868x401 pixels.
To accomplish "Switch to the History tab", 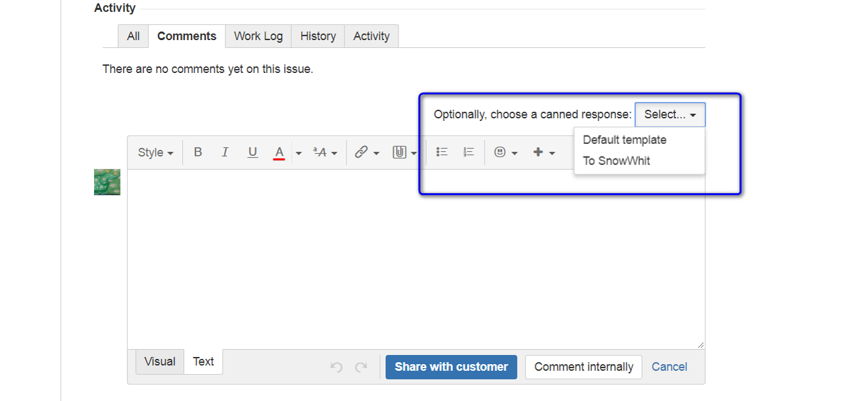I will click(318, 36).
